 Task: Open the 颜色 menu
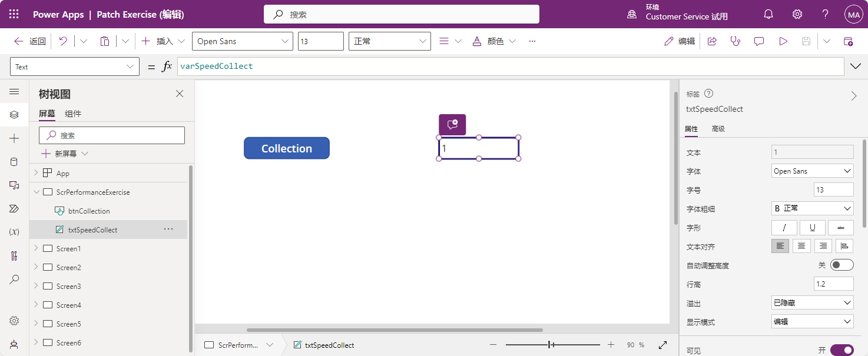493,41
